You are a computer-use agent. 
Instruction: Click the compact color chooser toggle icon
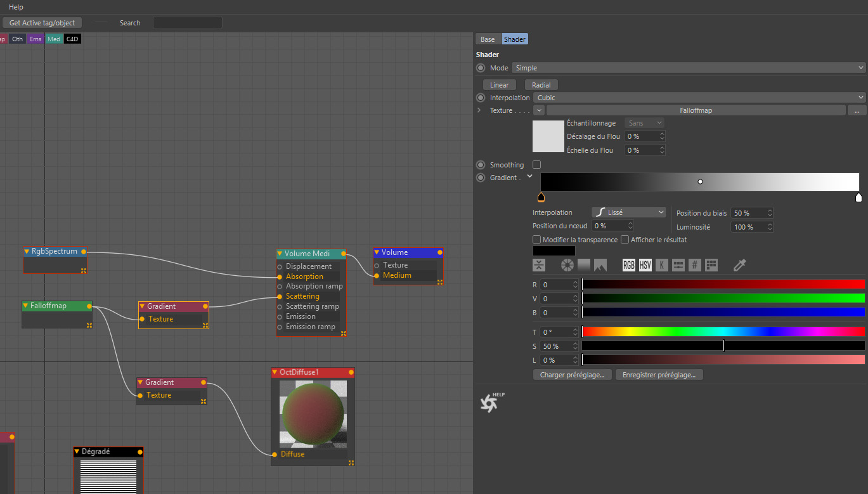click(539, 265)
